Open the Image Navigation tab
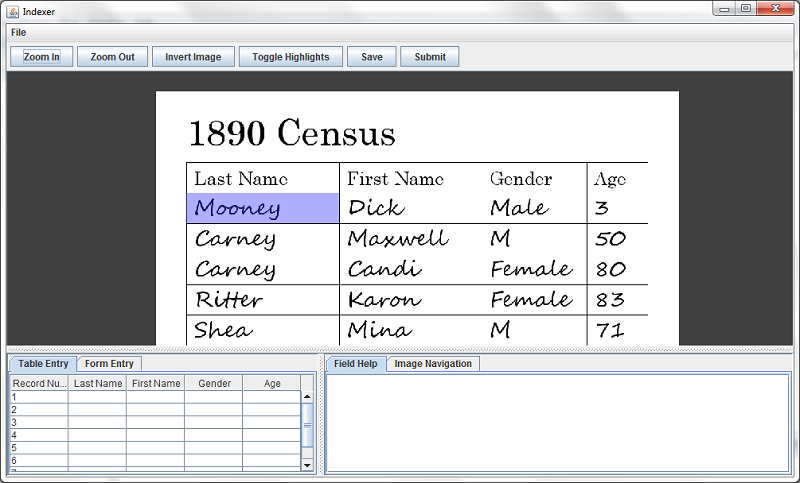The image size is (800, 483). (x=433, y=364)
